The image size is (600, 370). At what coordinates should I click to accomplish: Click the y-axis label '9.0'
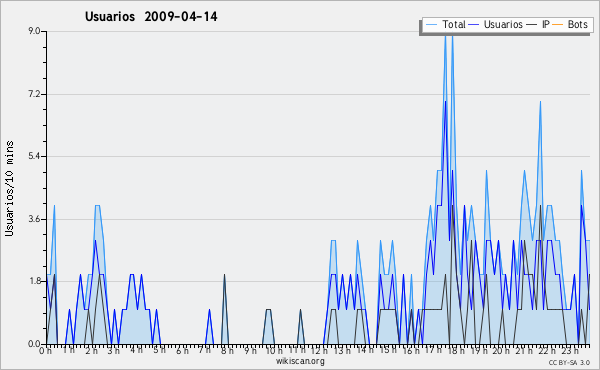click(x=35, y=31)
